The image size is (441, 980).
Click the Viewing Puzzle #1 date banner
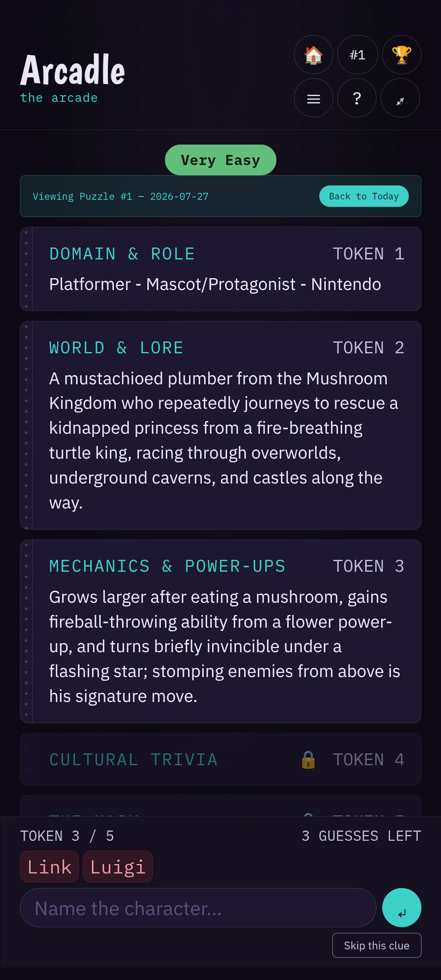click(x=220, y=196)
